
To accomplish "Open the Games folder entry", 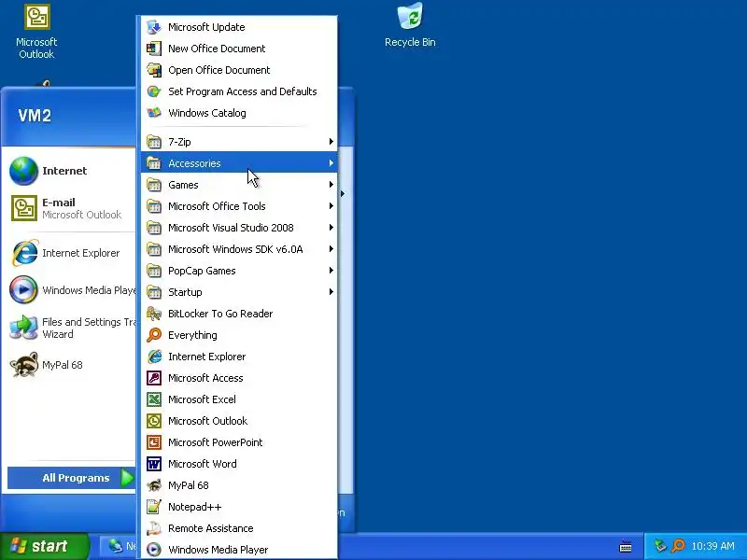I will click(239, 184).
